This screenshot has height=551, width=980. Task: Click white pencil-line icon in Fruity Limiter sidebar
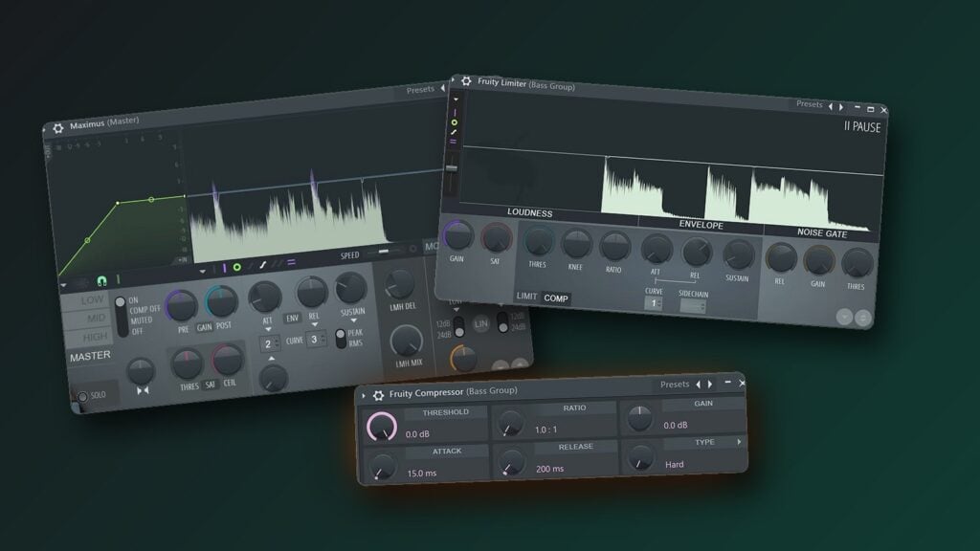[x=454, y=132]
